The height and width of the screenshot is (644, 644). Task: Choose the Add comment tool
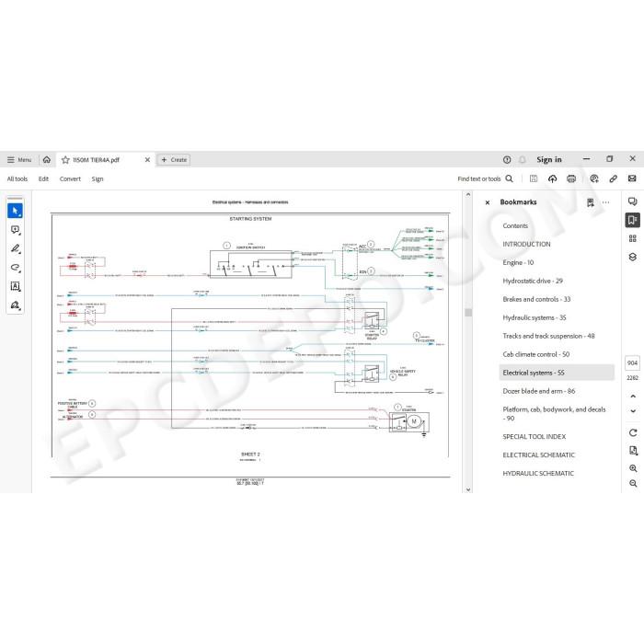(16, 230)
